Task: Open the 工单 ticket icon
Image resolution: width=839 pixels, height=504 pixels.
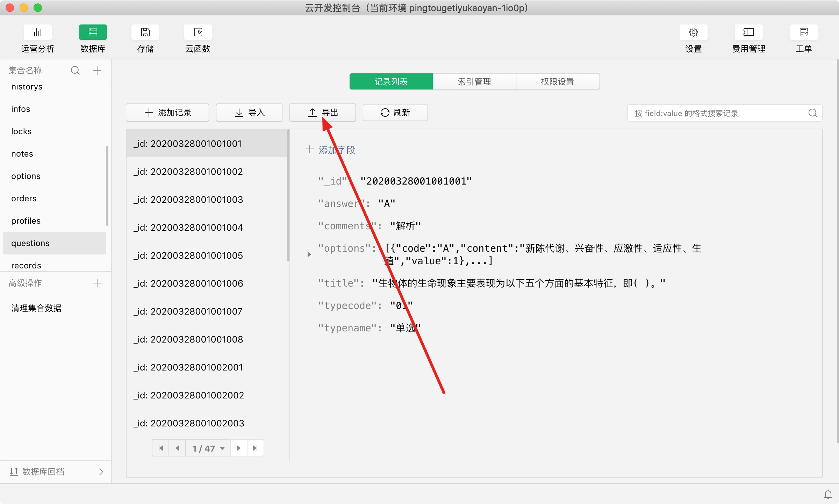Action: [x=804, y=33]
